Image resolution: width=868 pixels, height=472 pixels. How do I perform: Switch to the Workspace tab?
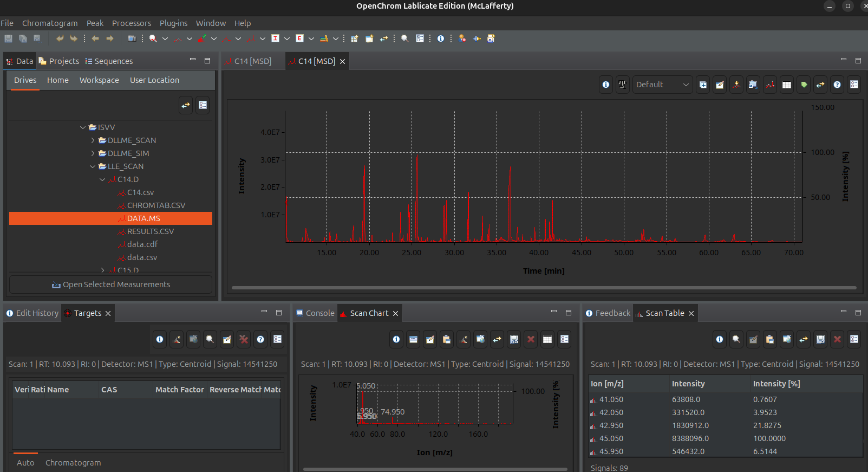[x=99, y=80]
